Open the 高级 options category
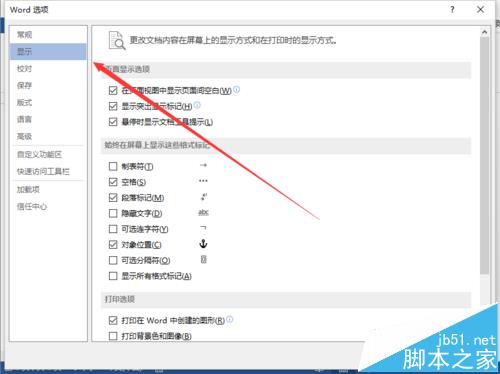 tap(48, 136)
